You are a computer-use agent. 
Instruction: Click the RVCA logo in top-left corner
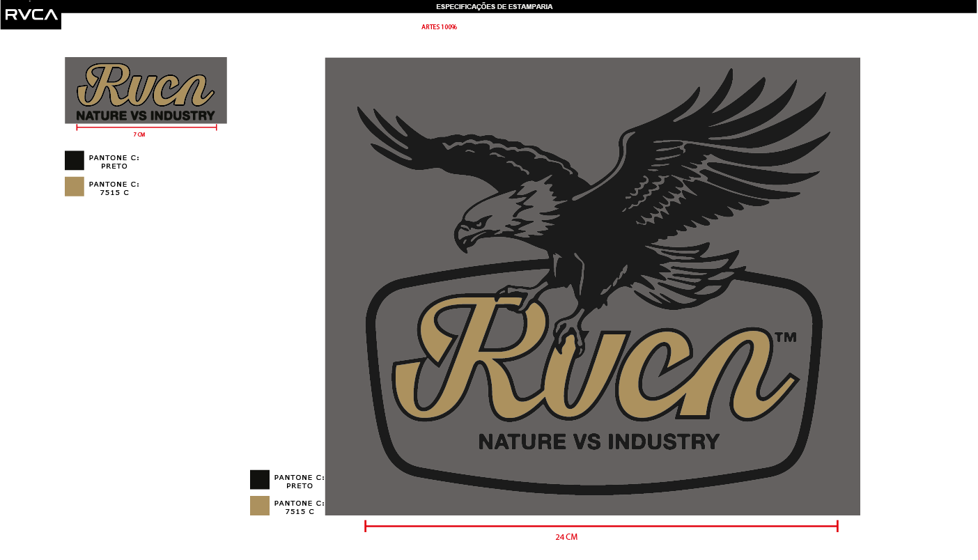click(x=31, y=15)
